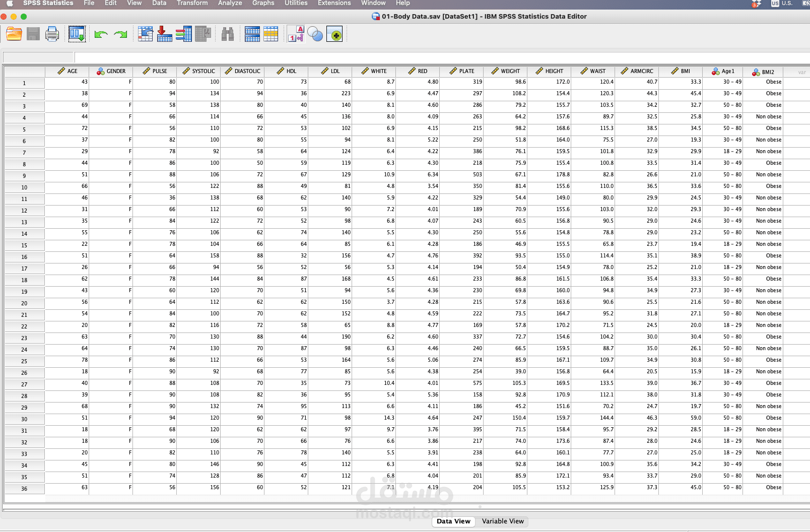Select the BMI column header
The image size is (810, 532).
pyautogui.click(x=681, y=71)
